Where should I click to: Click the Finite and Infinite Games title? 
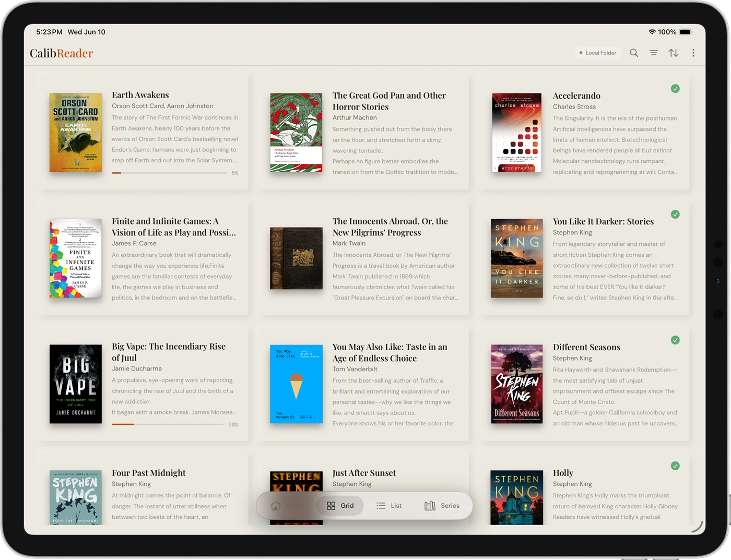point(174,227)
